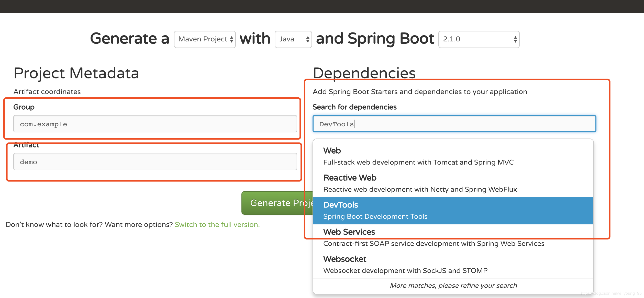This screenshot has height=298, width=644.
Task: Open the Switch to the full version link
Action: (x=217, y=225)
